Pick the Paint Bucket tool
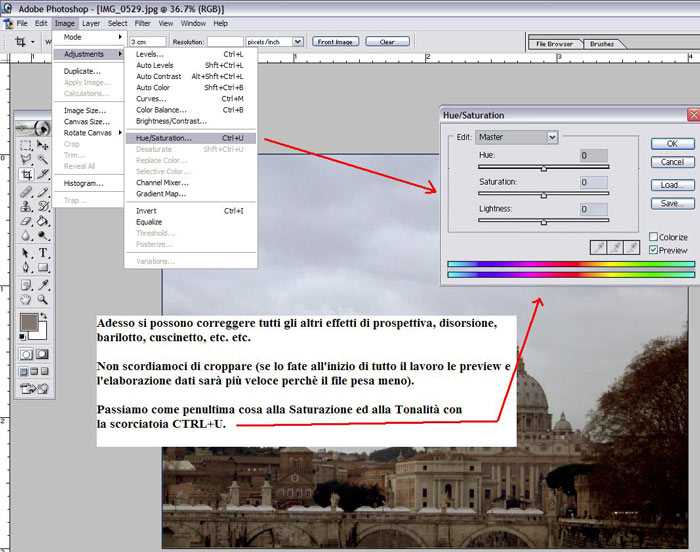Screen dimensions: 700x552 [43, 221]
